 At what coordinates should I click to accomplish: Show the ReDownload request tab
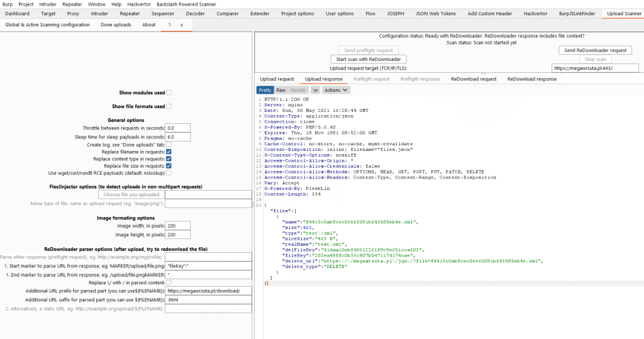[x=474, y=79]
